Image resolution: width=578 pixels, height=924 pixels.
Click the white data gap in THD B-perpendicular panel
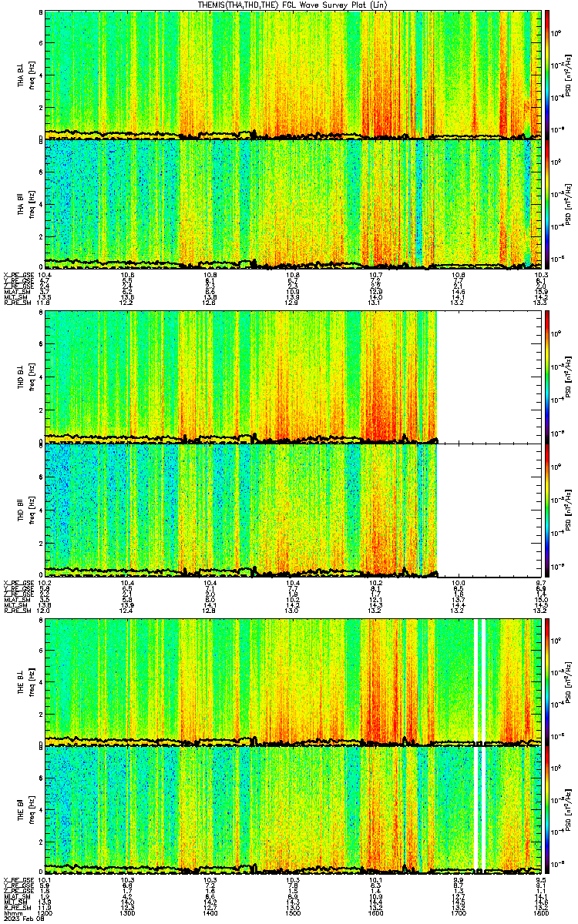(489, 377)
